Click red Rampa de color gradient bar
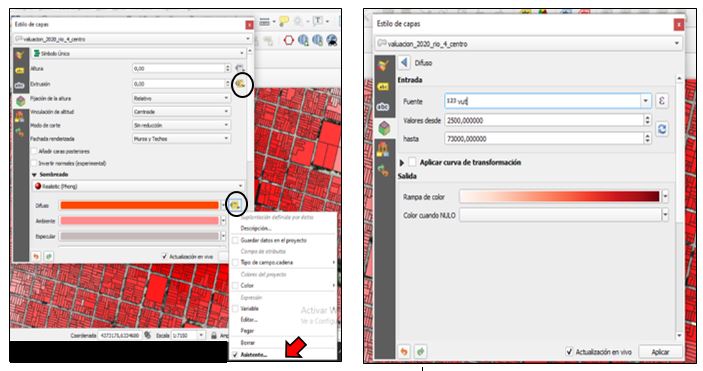 tap(560, 196)
